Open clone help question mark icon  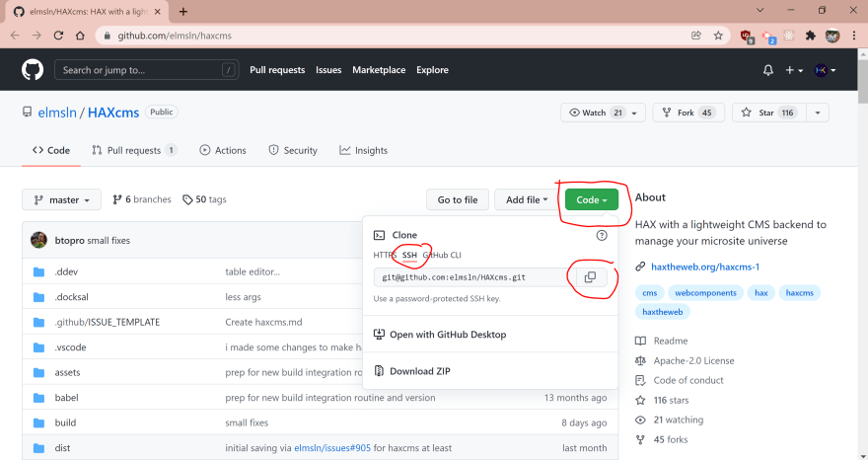(601, 235)
